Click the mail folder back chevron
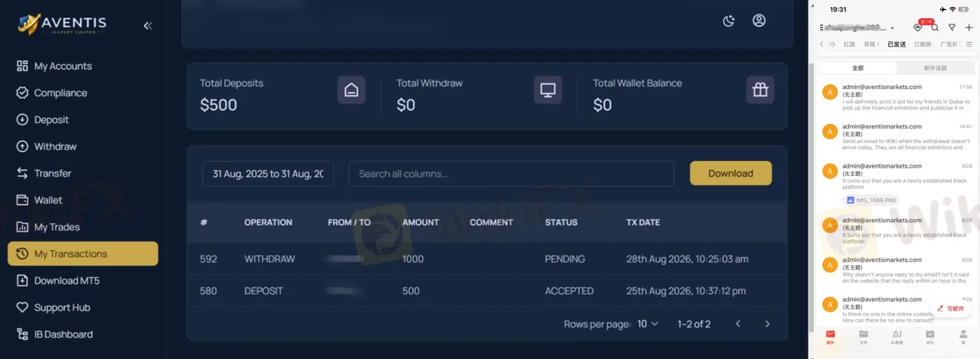Image resolution: width=980 pixels, height=359 pixels. pos(822,44)
